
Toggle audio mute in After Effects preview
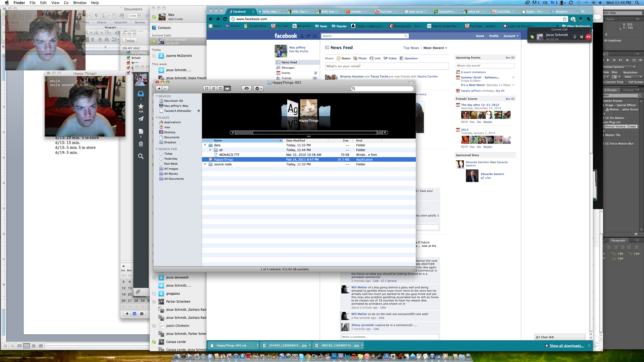[627, 60]
